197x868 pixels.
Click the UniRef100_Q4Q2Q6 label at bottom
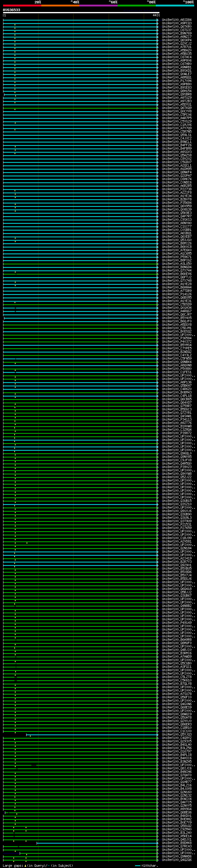[176, 860]
